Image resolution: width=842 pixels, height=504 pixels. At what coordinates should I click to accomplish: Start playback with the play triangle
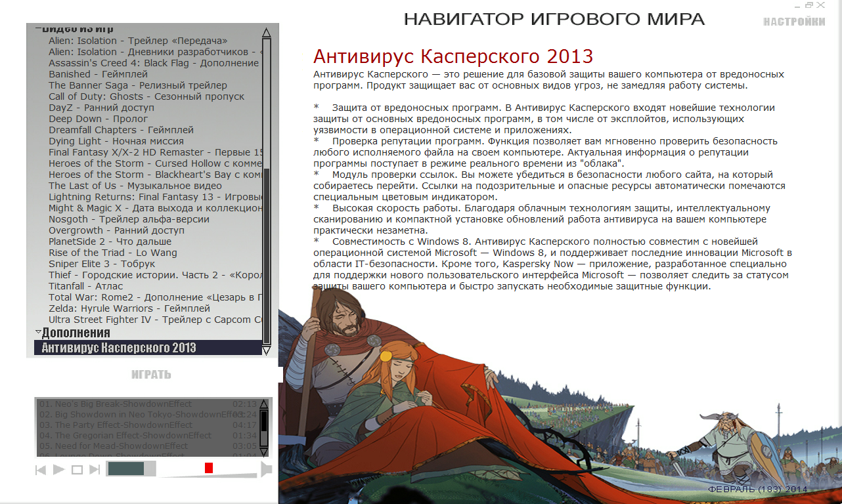[x=58, y=470]
